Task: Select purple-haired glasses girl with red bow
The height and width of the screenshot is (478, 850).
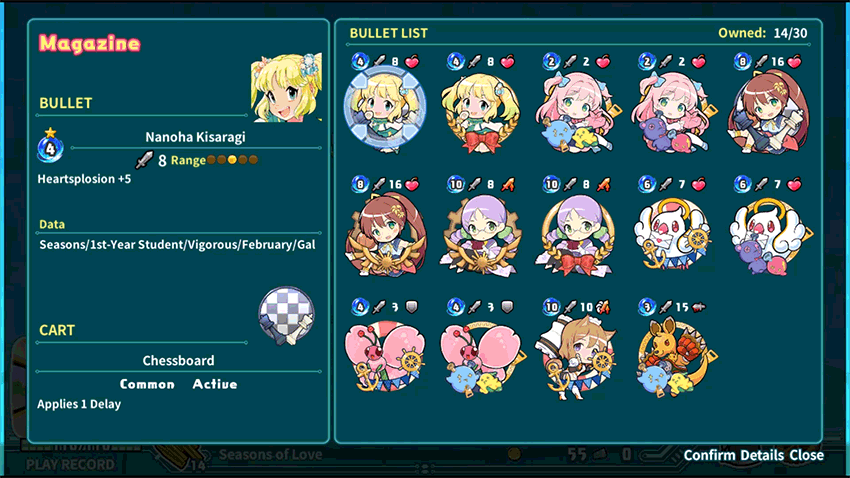Action: pos(577,234)
